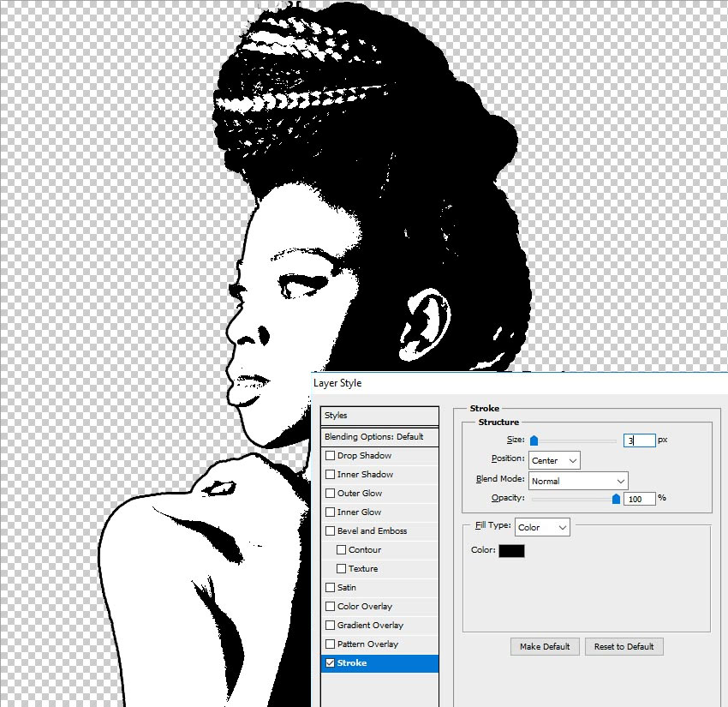
Task: Open the Fill Type dropdown
Action: tap(542, 527)
